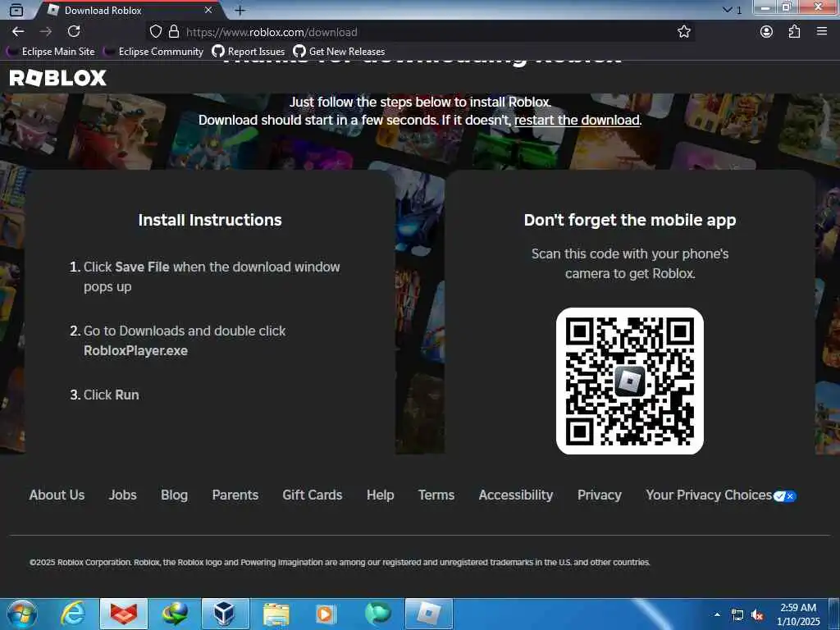The width and height of the screenshot is (840, 630).
Task: Open Gift Cards footer link
Action: click(313, 495)
